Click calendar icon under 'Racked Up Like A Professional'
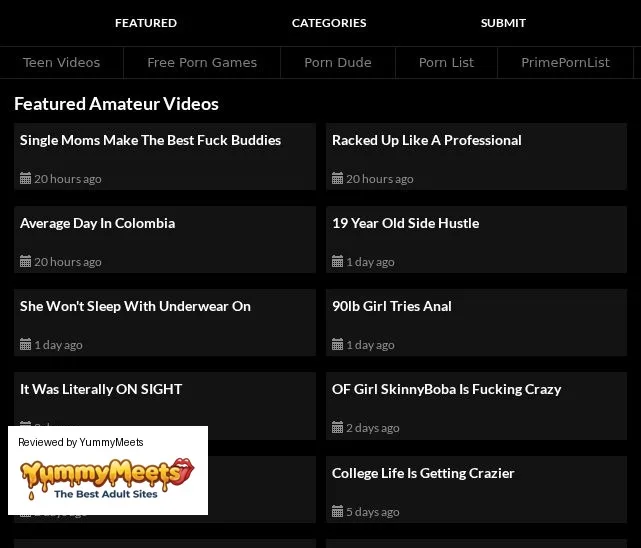Viewport: 641px width, 548px height. pos(337,179)
